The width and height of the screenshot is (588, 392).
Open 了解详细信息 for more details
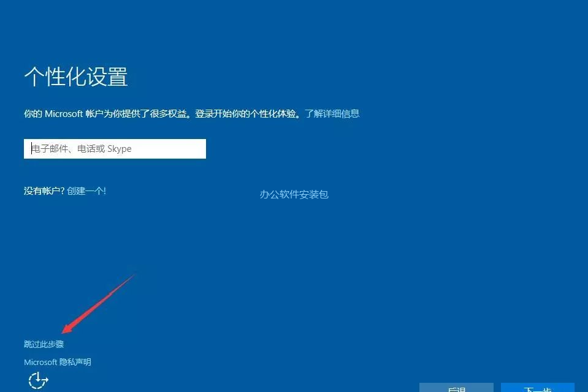[x=334, y=113]
